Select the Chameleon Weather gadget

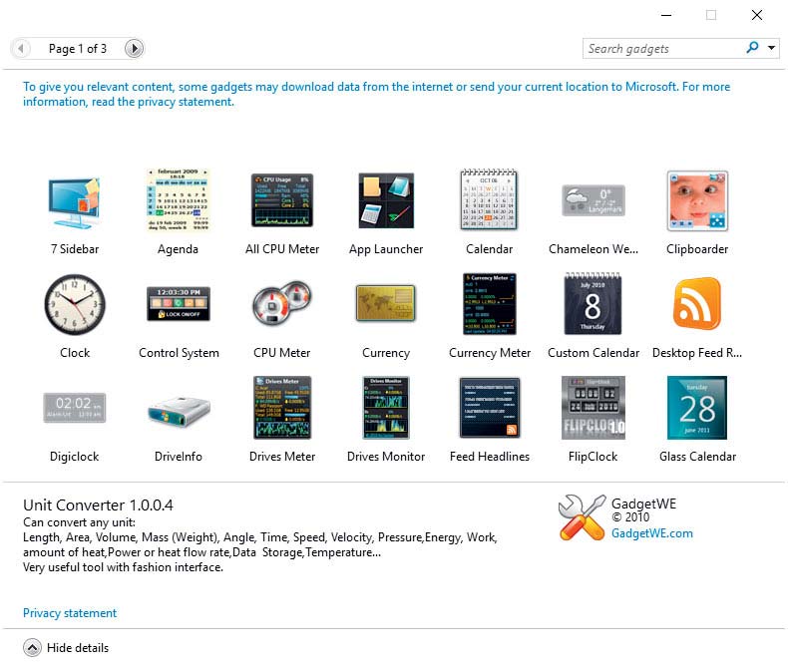593,200
